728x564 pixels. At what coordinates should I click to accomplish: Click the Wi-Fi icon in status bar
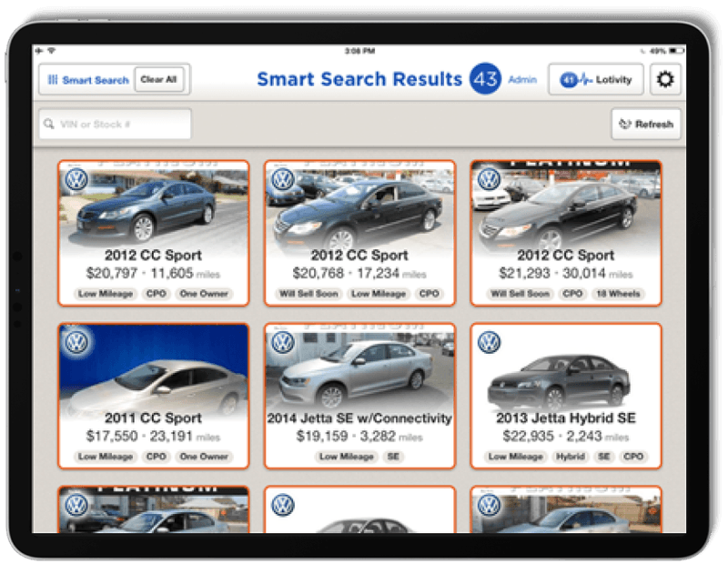(x=51, y=50)
